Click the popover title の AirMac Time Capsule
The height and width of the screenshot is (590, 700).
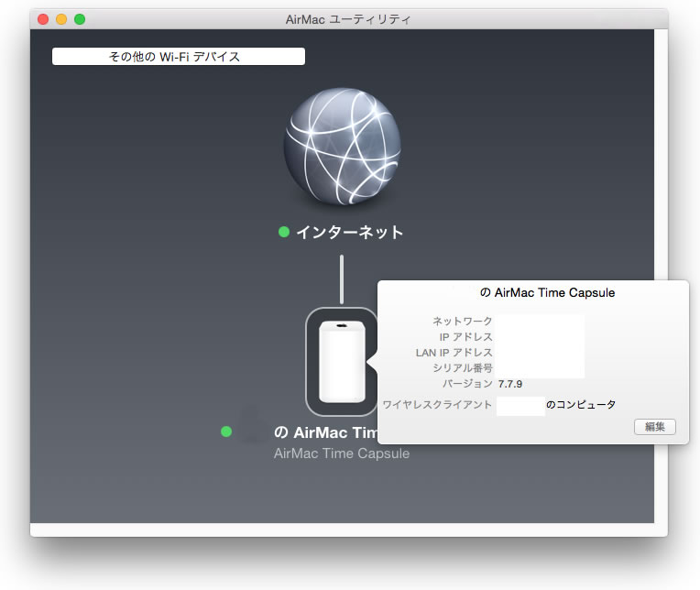point(547,293)
